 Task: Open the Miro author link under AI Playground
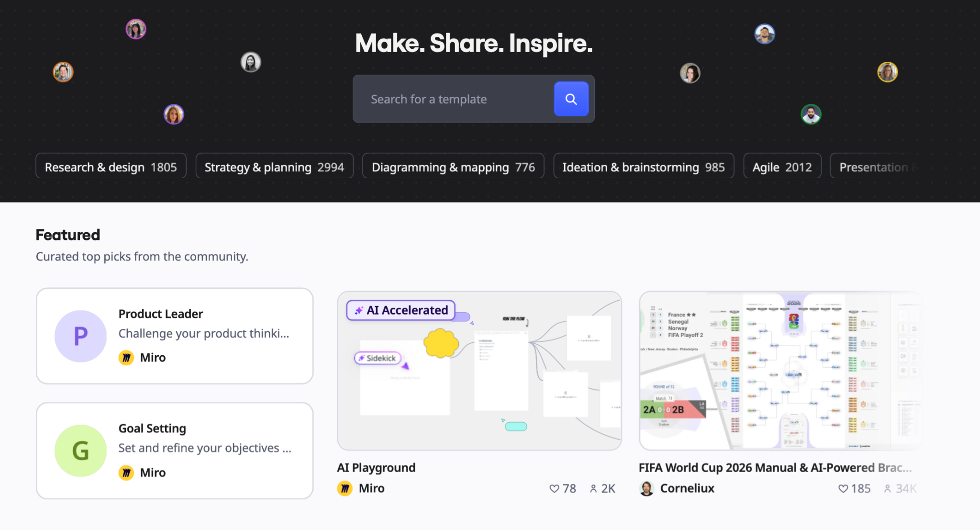[x=372, y=488]
